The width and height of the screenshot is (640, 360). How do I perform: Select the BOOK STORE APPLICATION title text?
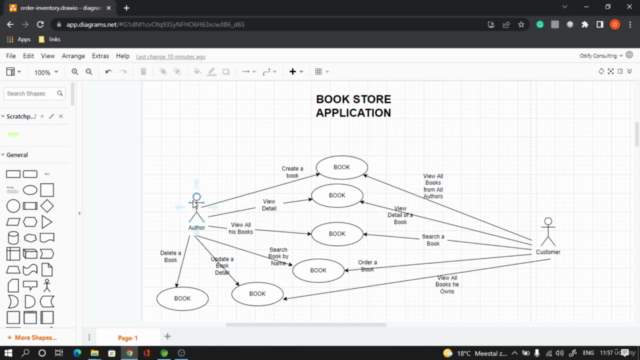(353, 106)
